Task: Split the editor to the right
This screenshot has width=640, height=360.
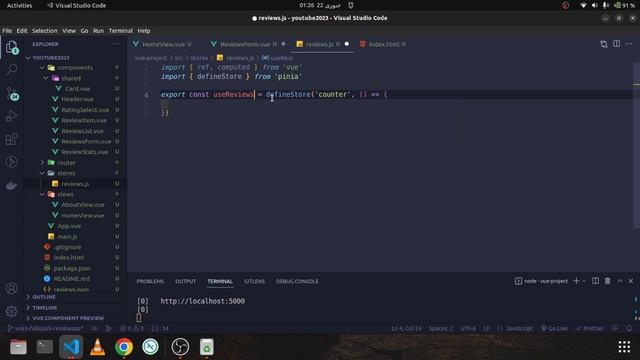Action: click(616, 44)
